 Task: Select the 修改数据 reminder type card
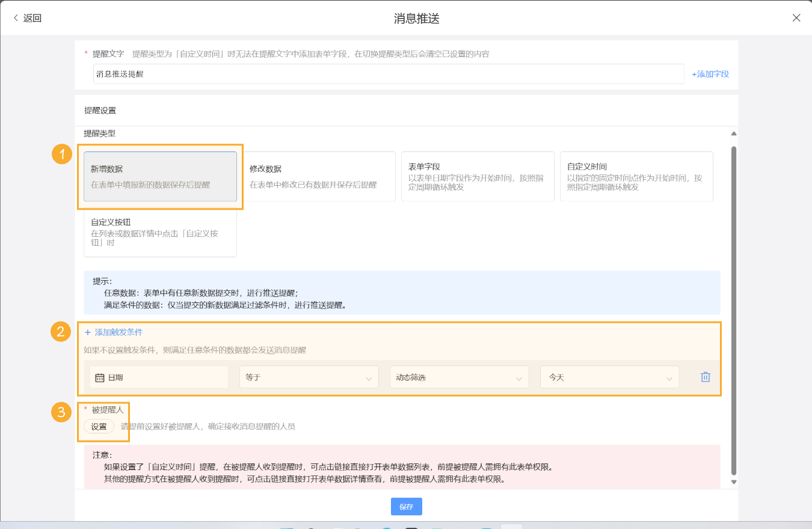pyautogui.click(x=319, y=176)
